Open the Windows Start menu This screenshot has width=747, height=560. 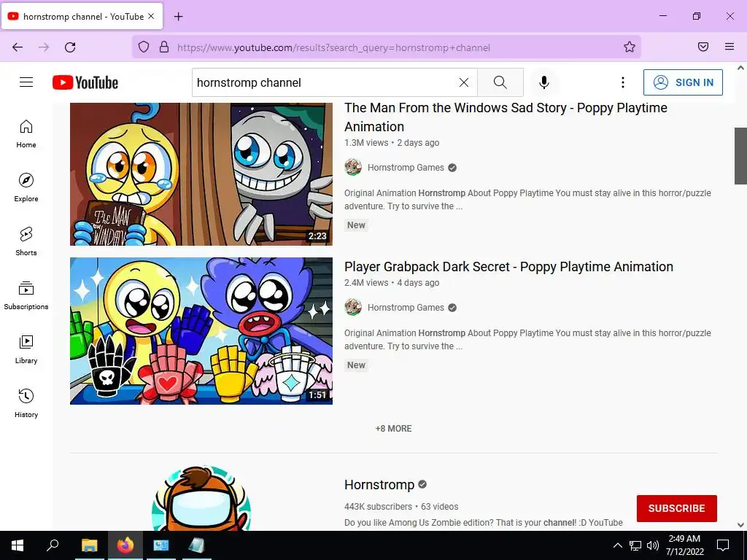18,545
